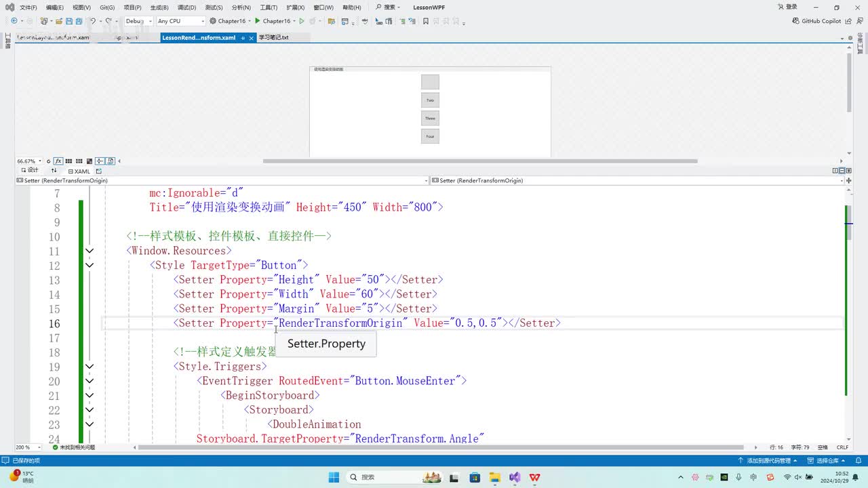Image resolution: width=868 pixels, height=488 pixels.
Task: Toggle disable project code icon
Action: [x=110, y=161]
